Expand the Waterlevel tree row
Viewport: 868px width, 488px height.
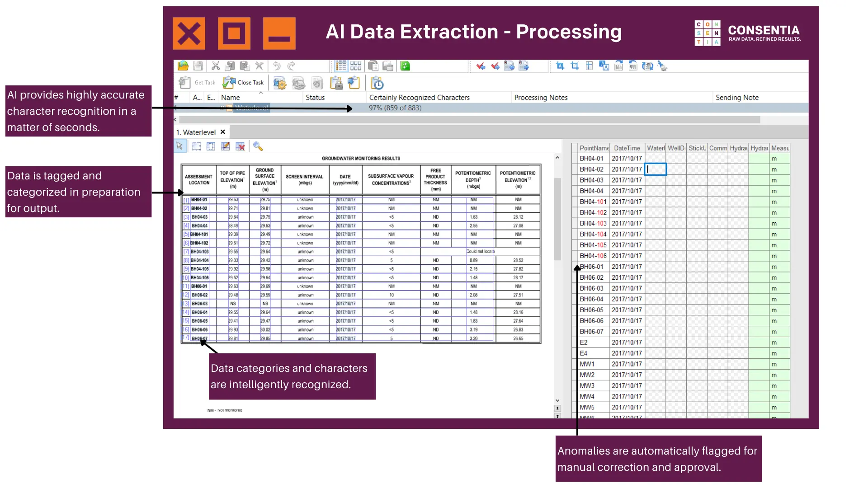click(222, 108)
